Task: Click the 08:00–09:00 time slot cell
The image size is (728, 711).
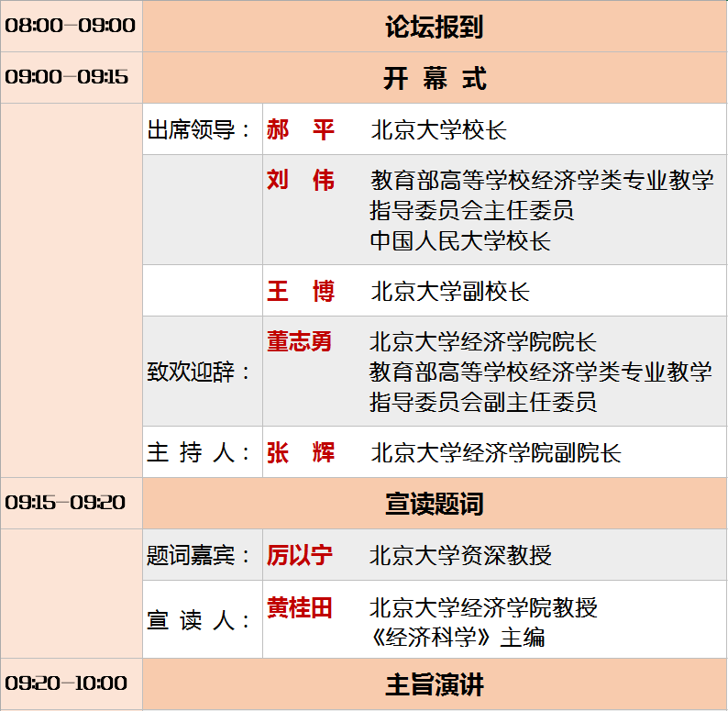Action: coord(71,26)
